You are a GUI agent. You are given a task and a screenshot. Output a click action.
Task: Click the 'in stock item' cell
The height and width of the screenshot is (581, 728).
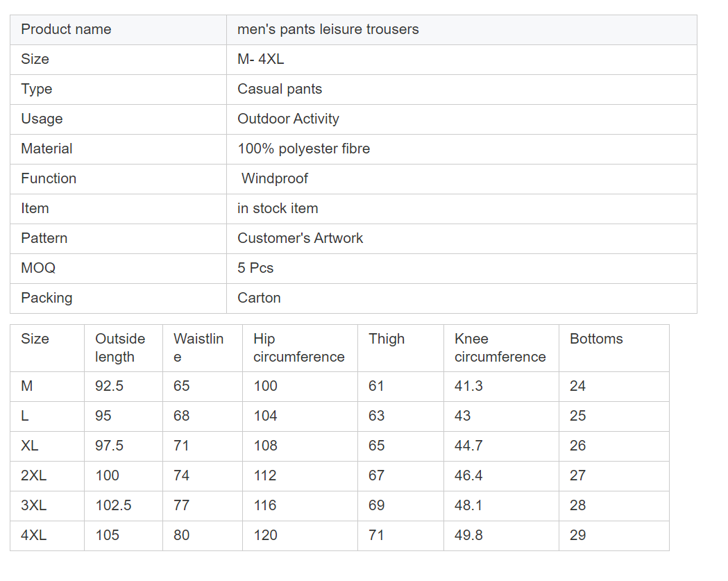[278, 208]
